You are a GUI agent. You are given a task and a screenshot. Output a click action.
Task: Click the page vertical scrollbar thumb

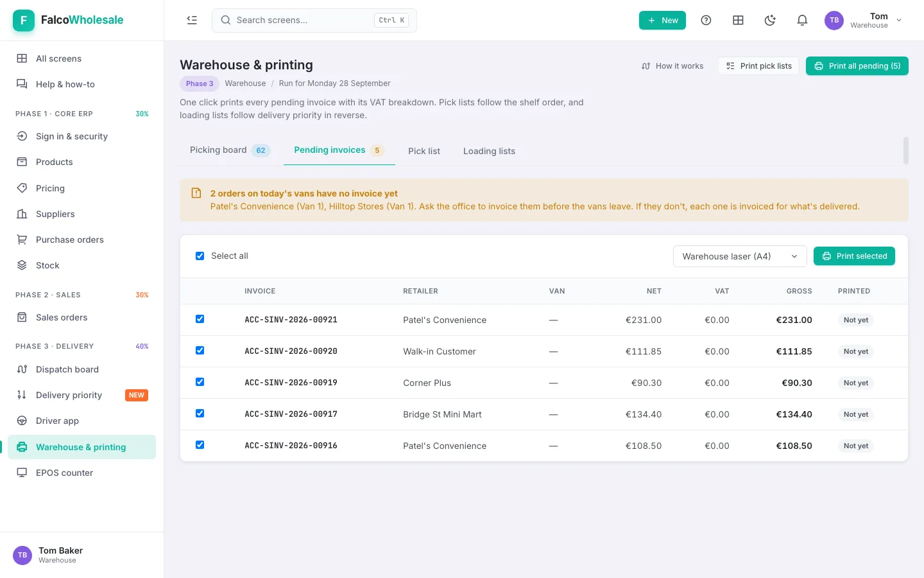point(906,150)
